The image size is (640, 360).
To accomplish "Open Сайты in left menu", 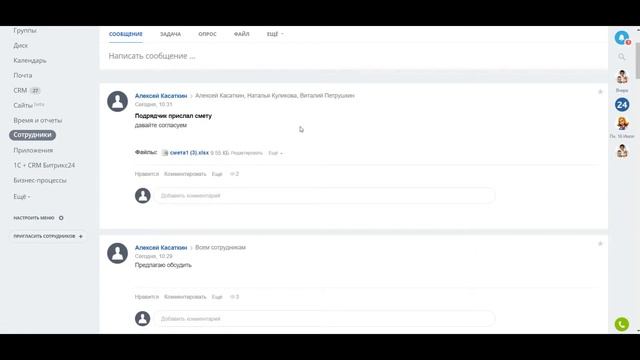I will (x=23, y=105).
